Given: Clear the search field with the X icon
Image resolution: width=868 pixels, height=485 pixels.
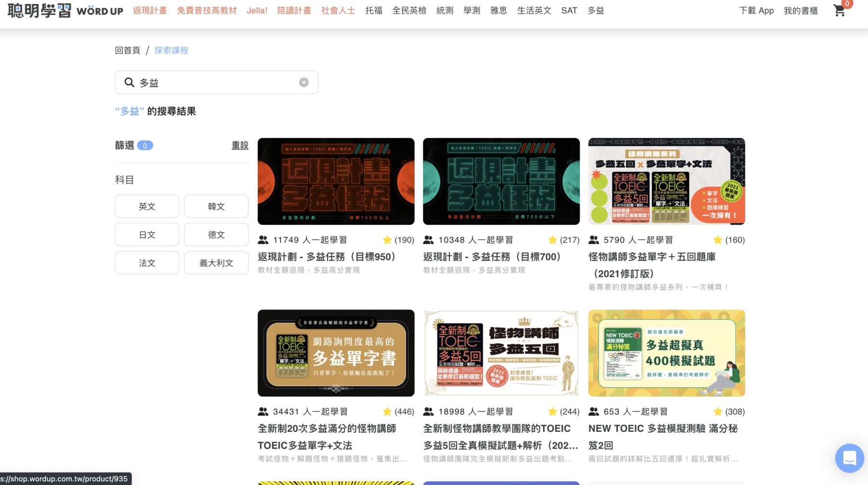Looking at the screenshot, I should point(304,82).
